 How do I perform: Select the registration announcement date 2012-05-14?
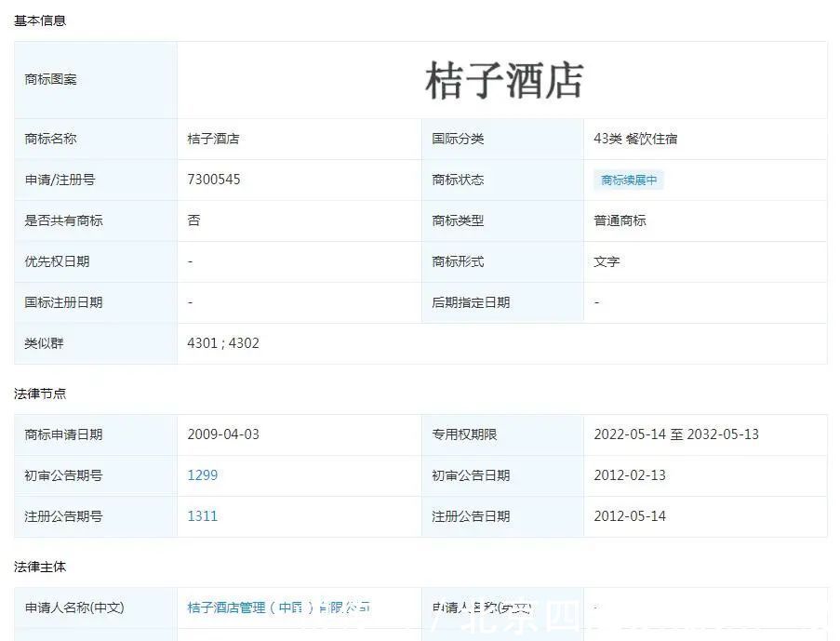point(630,516)
